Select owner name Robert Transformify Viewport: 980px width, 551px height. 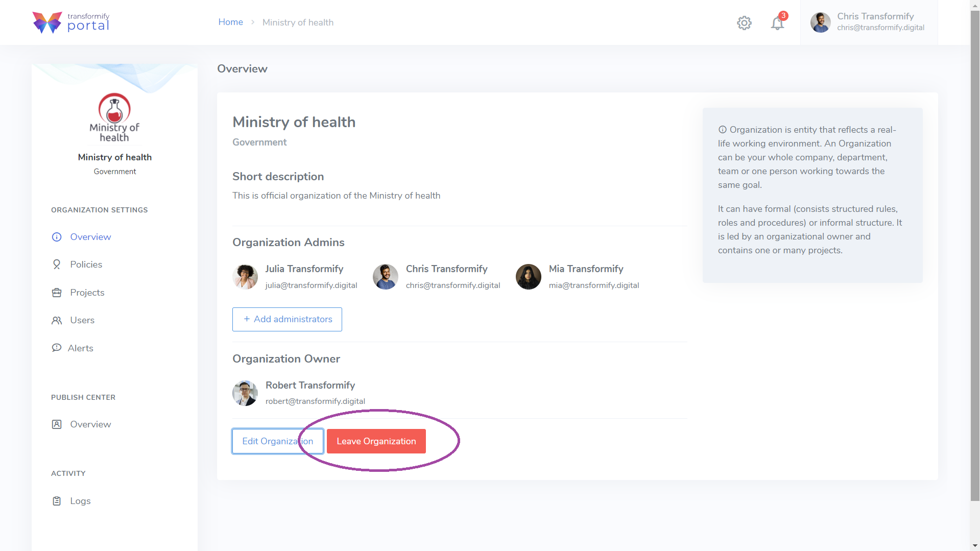310,386
